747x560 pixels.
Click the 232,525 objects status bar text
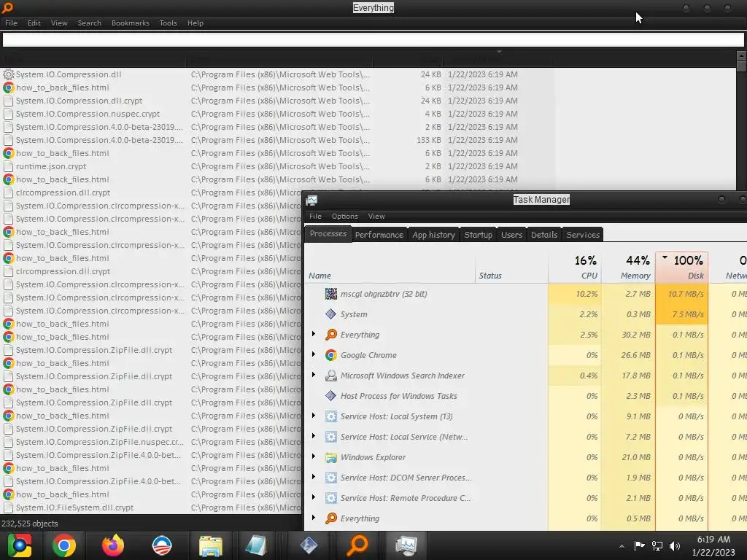click(x=29, y=524)
